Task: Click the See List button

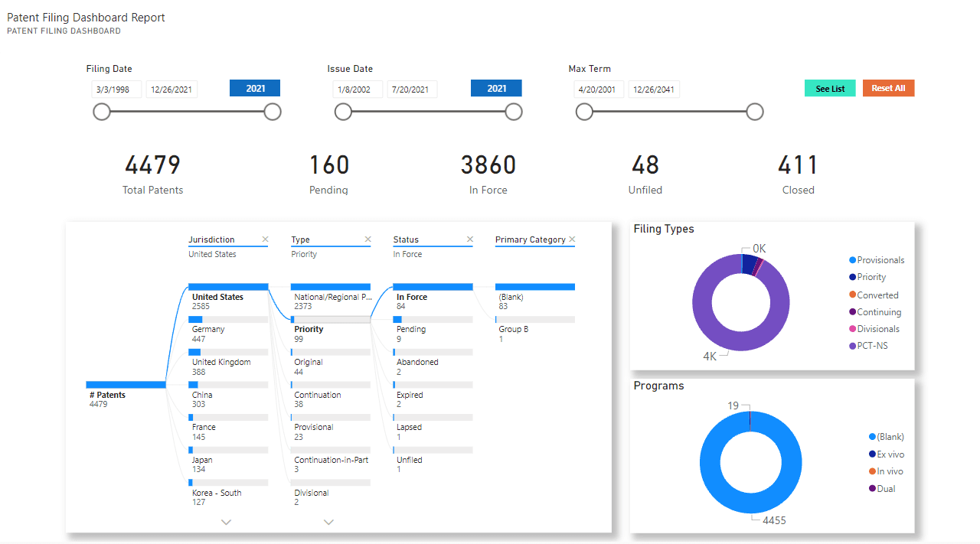Action: (830, 89)
